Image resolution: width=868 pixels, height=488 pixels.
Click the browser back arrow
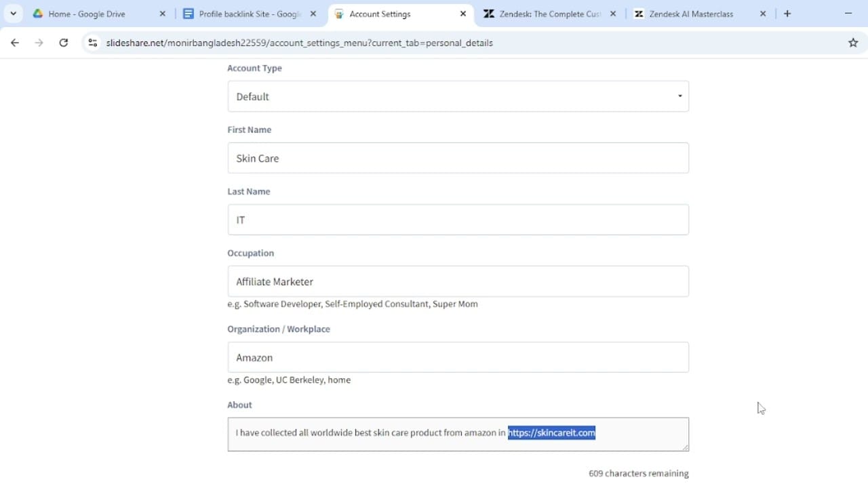point(15,43)
